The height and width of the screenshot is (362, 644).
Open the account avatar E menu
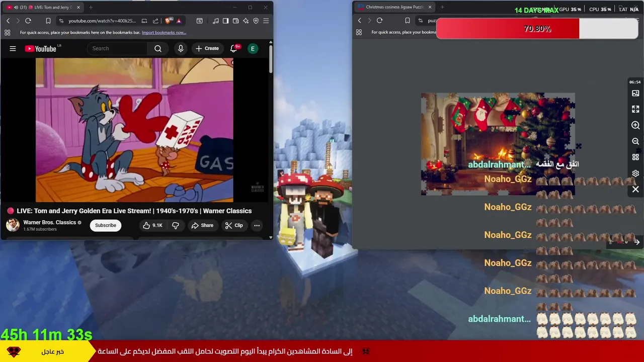(x=253, y=48)
